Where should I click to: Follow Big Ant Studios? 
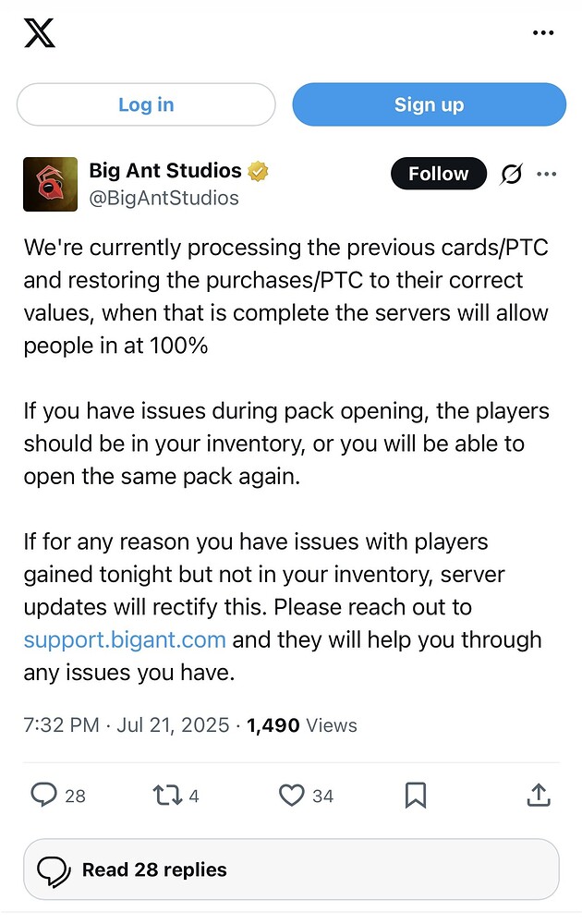pos(438,174)
